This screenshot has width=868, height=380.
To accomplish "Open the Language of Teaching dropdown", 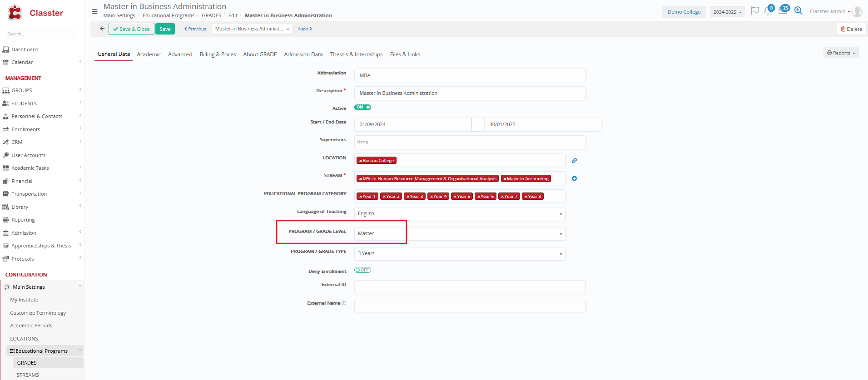I will pyautogui.click(x=459, y=214).
